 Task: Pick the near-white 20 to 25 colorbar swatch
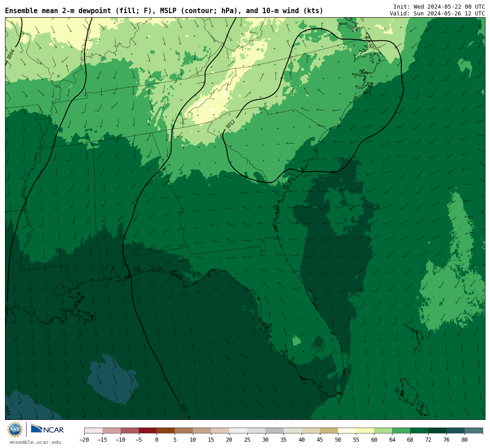point(239,431)
